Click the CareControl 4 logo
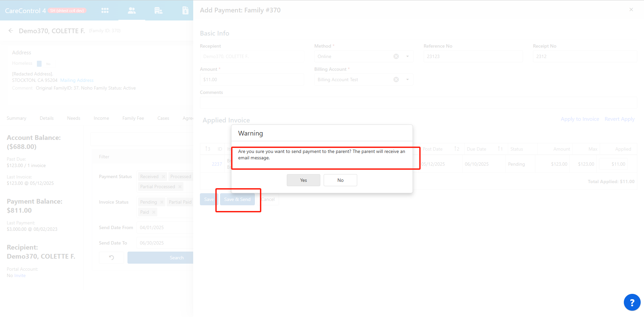Viewport: 644px width, 317px height. click(x=25, y=11)
